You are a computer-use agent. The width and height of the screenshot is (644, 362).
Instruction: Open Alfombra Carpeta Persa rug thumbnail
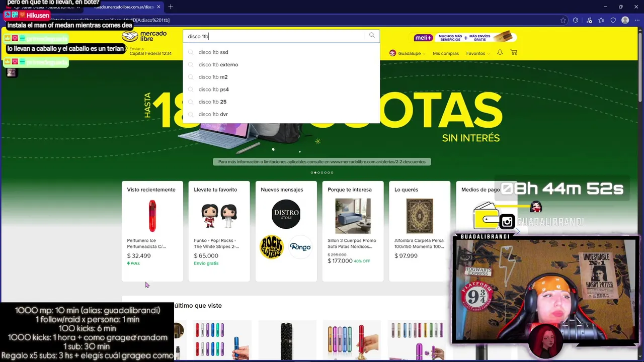click(420, 216)
